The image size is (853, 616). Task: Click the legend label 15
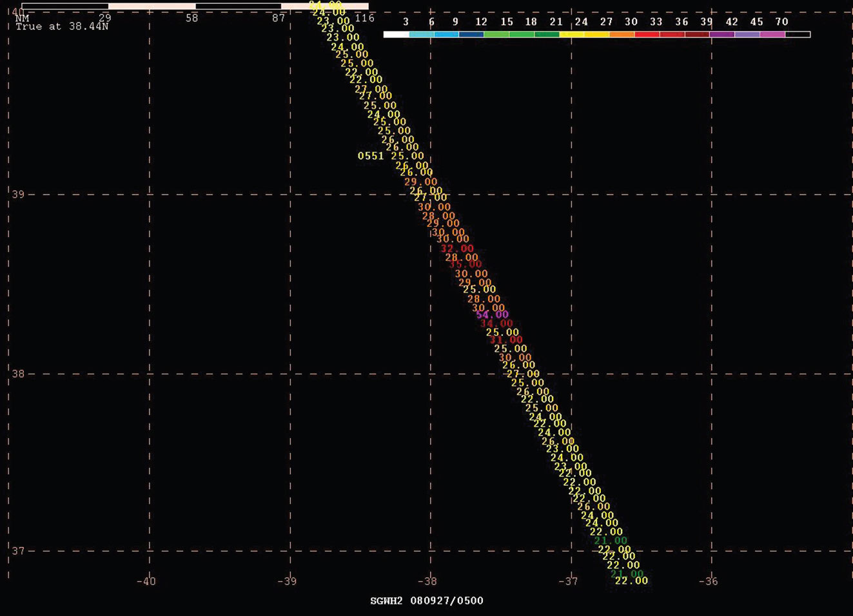[507, 22]
